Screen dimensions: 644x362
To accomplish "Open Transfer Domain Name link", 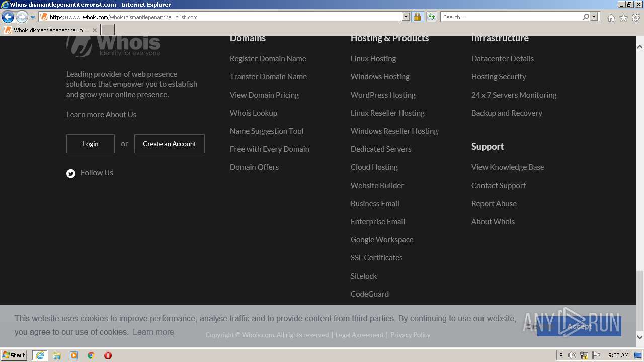I will 268,77.
